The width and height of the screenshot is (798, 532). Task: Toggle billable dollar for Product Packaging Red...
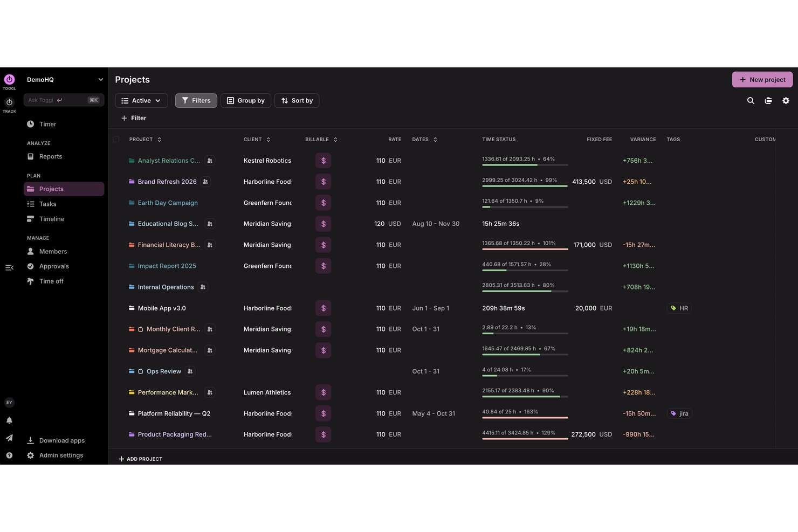[x=324, y=434]
